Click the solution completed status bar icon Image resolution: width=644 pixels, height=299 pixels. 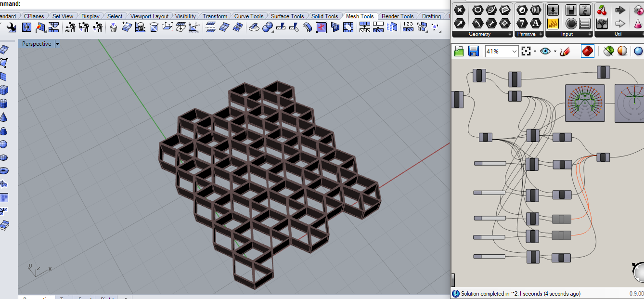coord(455,294)
